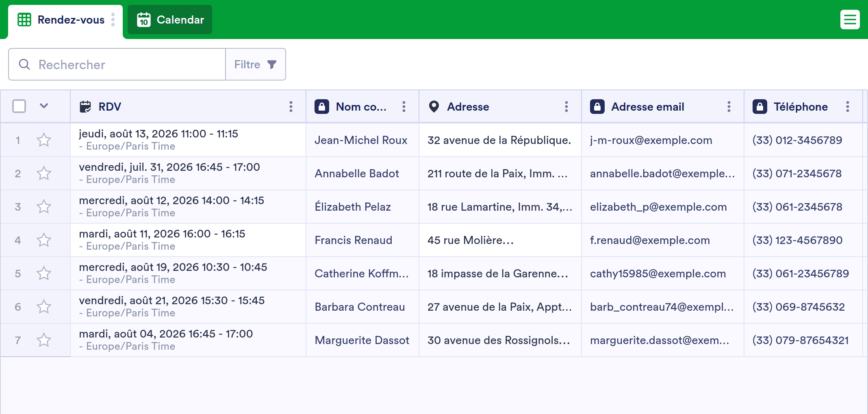Viewport: 868px width, 414px height.
Task: Star the Élizabeth Pelaz row
Action: coord(44,207)
